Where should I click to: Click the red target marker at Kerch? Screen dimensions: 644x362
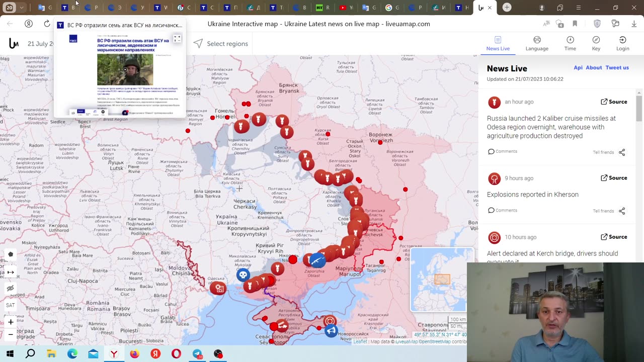click(x=330, y=321)
